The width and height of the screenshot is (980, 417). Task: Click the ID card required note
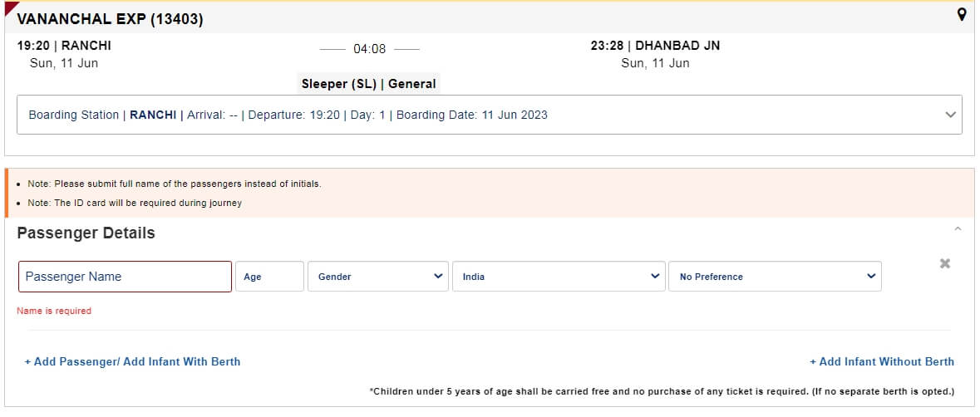tap(135, 203)
